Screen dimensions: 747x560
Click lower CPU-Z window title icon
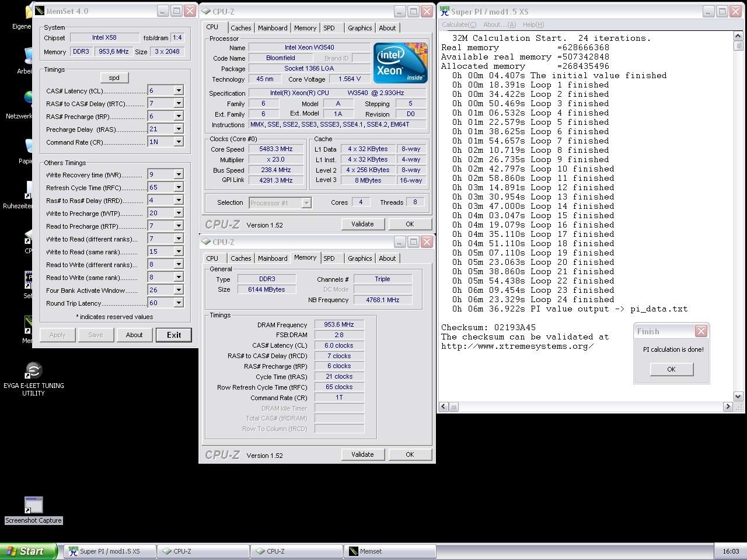[x=206, y=242]
